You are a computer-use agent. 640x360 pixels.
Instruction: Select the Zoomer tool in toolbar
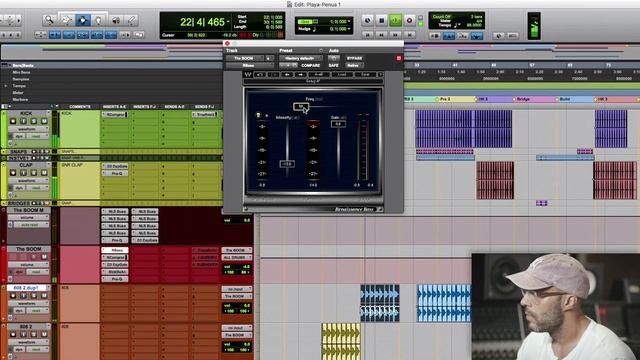(49, 20)
